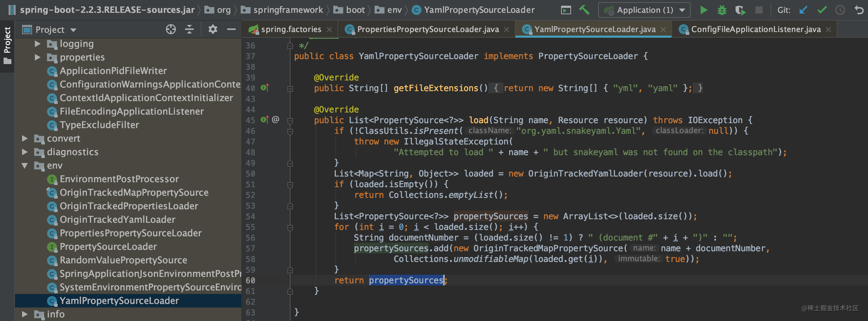Open RandomValuePropertySource class
This screenshot has height=321, width=868.
[123, 260]
